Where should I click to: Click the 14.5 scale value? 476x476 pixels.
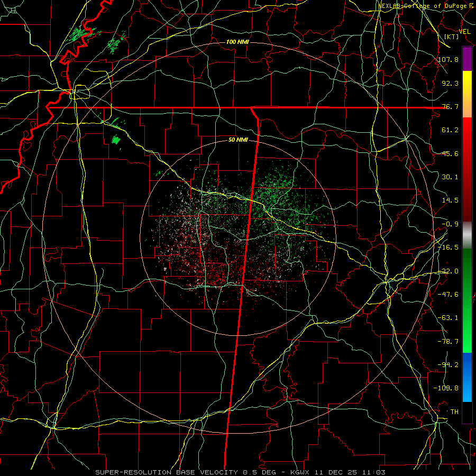(450, 200)
